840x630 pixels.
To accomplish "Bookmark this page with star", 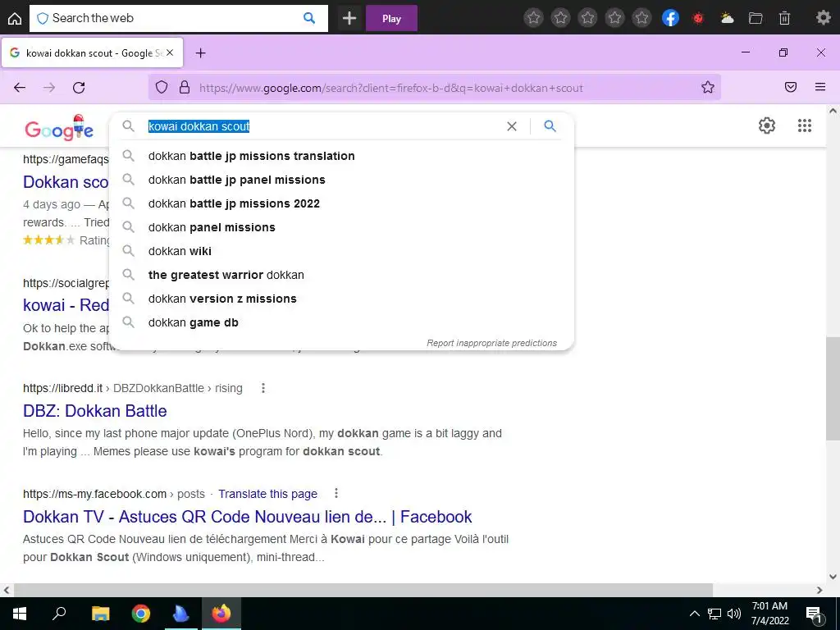I will click(708, 87).
